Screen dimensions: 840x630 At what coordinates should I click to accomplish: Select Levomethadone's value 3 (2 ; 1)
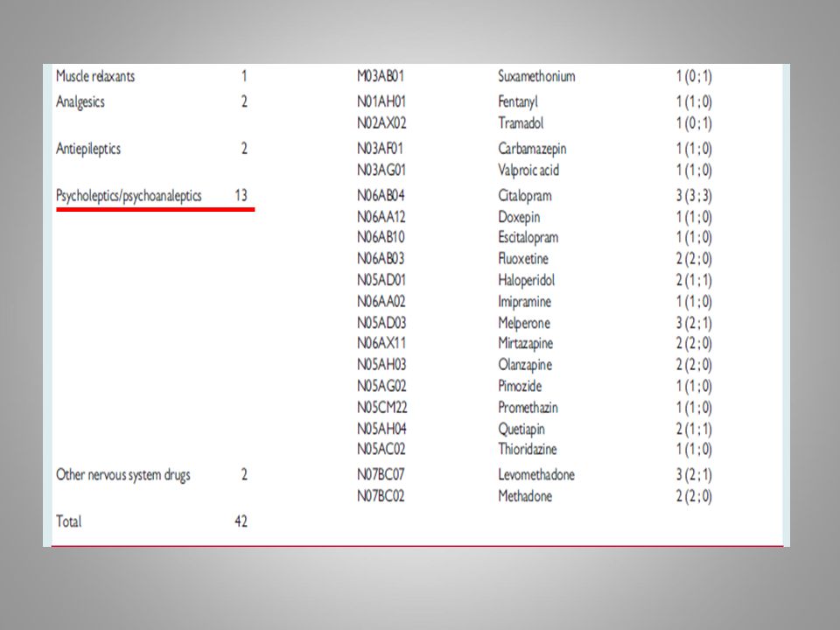(694, 475)
